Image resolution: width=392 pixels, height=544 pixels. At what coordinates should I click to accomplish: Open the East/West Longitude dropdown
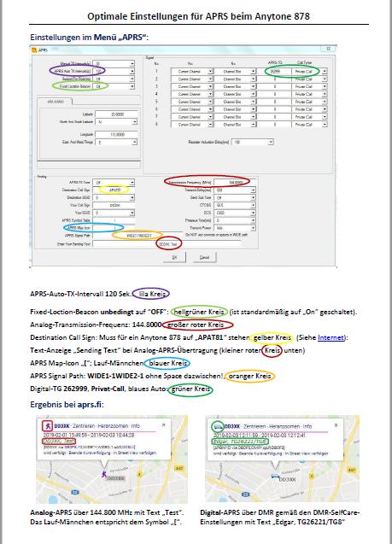(134, 142)
